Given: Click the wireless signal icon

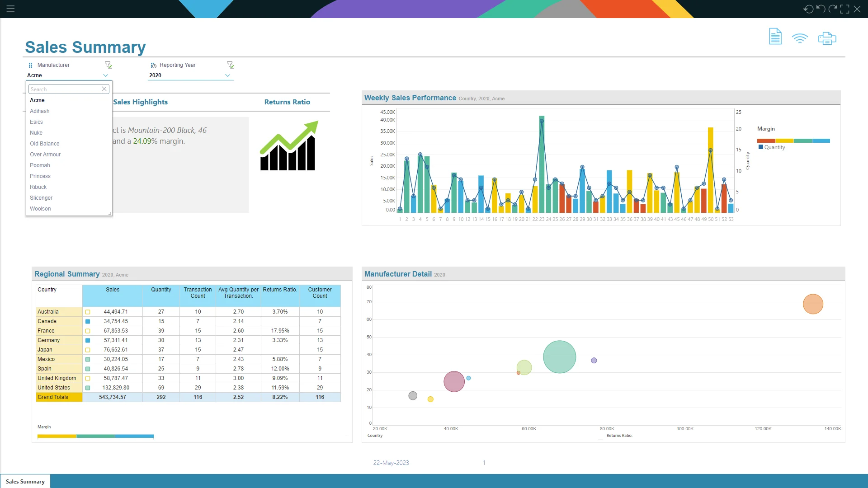Looking at the screenshot, I should pos(800,38).
